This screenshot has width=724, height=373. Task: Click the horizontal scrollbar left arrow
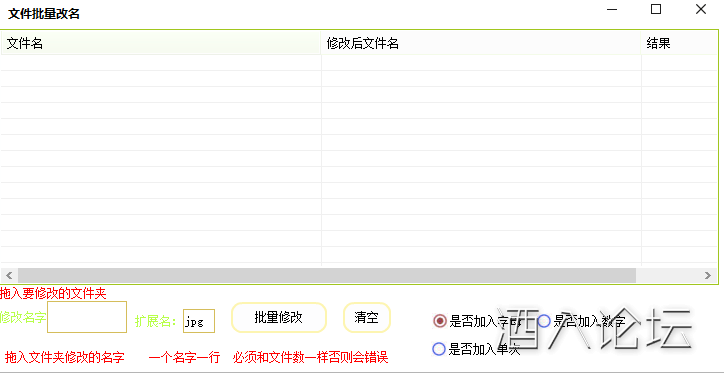coord(9,275)
